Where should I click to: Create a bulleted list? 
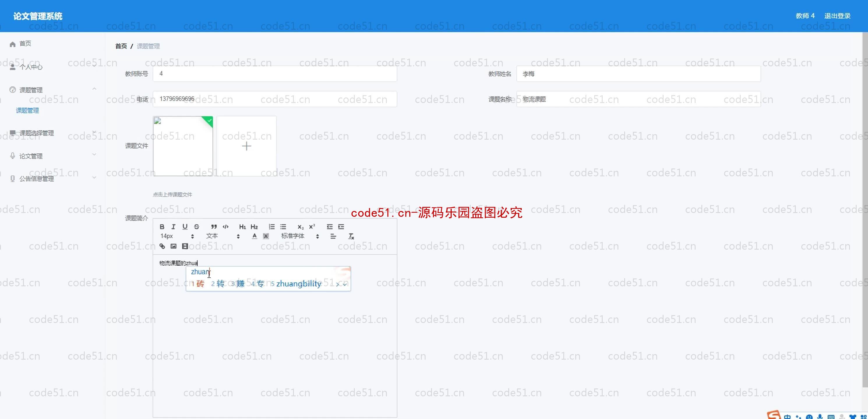283,226
